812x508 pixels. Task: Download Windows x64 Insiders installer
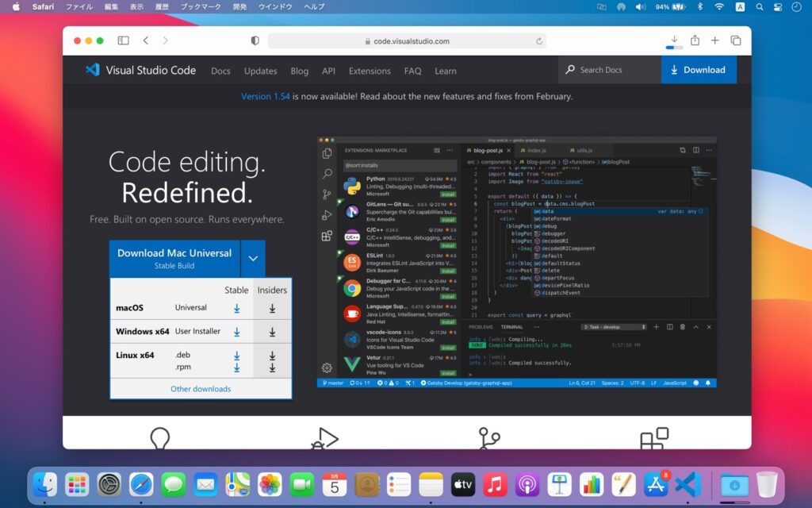coord(273,333)
